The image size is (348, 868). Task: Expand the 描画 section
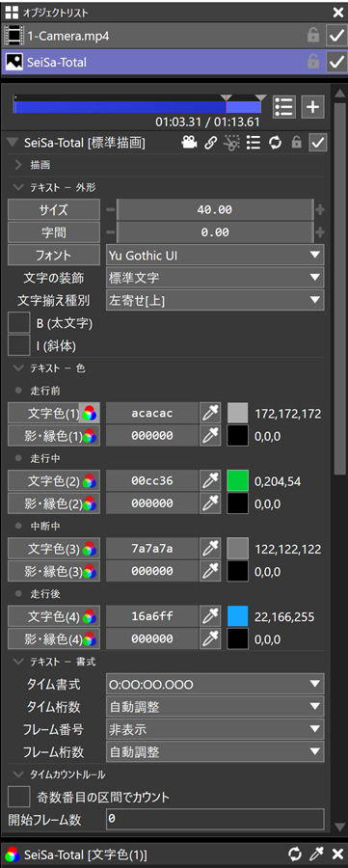(17, 164)
